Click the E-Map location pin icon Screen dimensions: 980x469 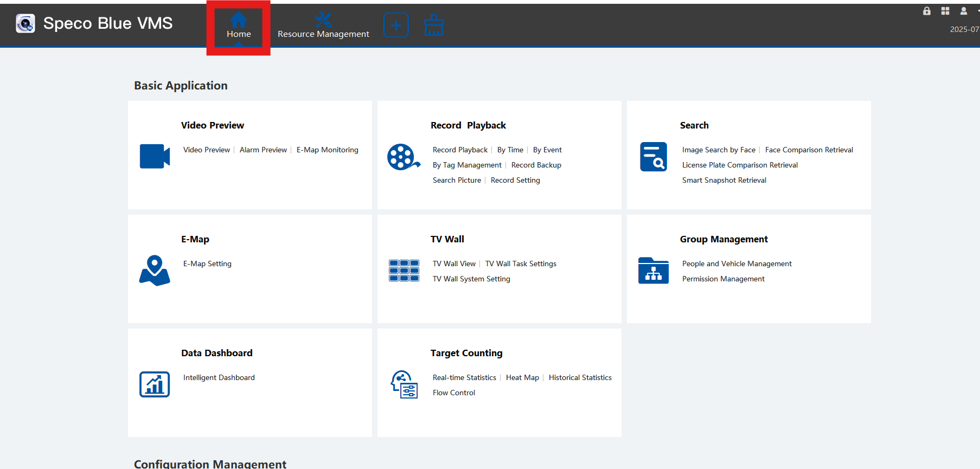point(155,271)
